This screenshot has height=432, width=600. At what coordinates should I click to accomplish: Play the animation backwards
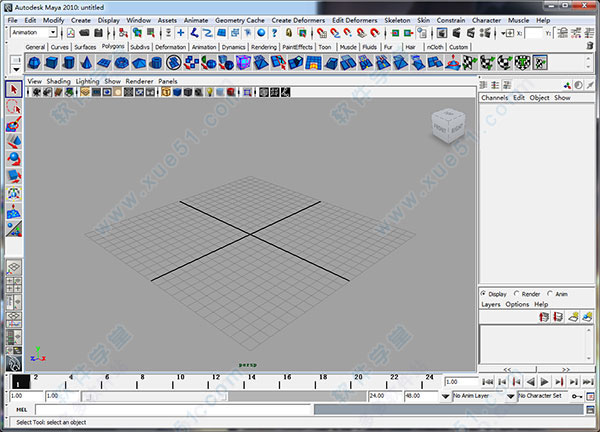point(530,381)
